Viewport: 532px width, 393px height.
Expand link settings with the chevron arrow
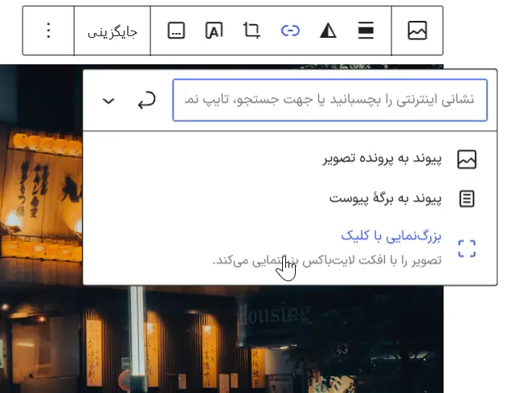click(108, 100)
